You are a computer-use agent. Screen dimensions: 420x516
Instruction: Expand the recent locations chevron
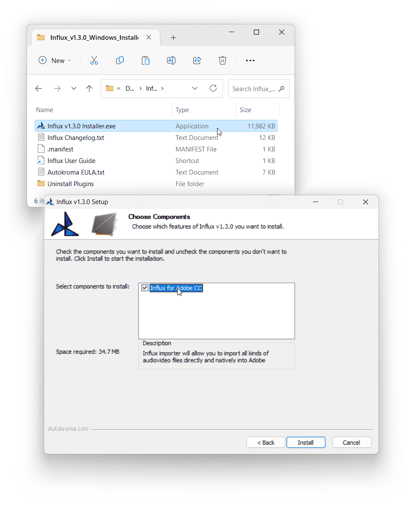click(x=74, y=89)
